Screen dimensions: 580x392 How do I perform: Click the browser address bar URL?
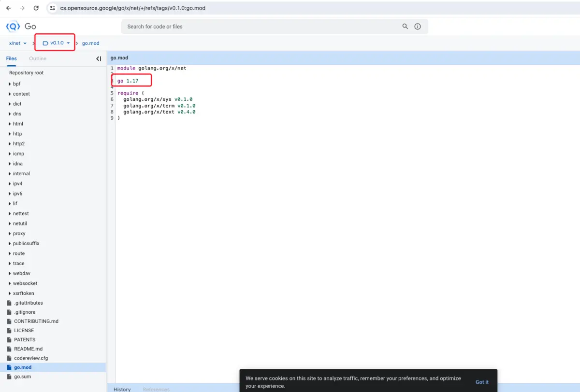pyautogui.click(x=133, y=8)
